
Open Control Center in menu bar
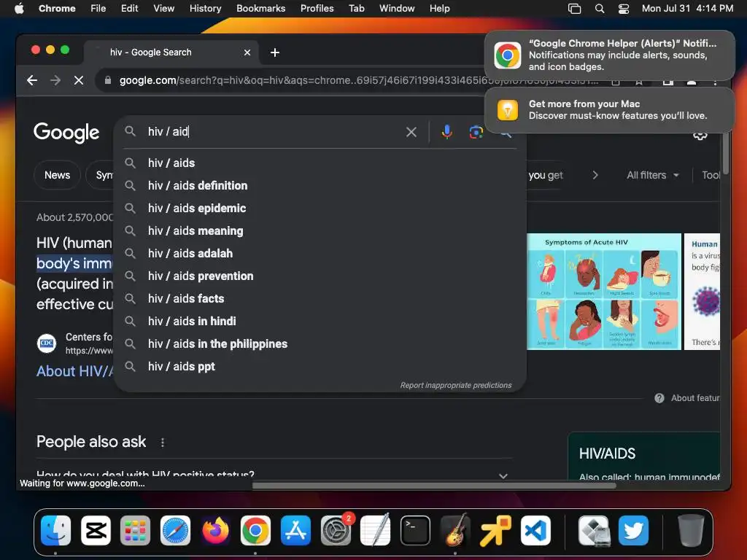coord(624,9)
